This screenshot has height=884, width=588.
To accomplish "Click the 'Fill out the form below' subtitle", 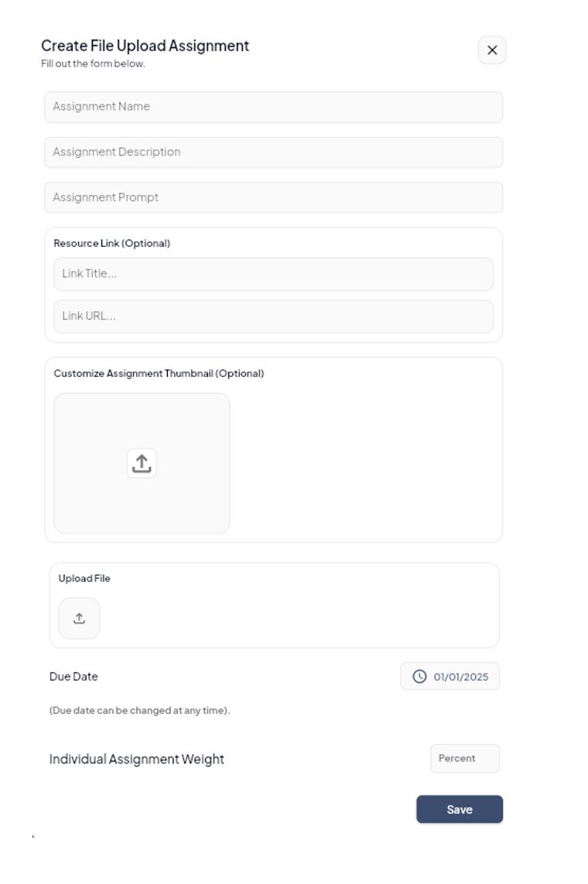I will click(93, 63).
